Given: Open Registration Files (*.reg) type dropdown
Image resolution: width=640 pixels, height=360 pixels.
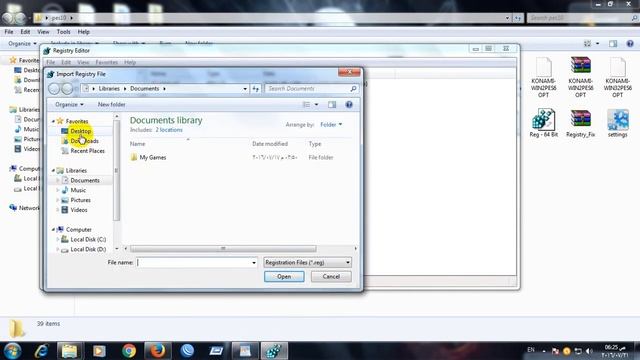Looking at the screenshot, I should (x=307, y=262).
